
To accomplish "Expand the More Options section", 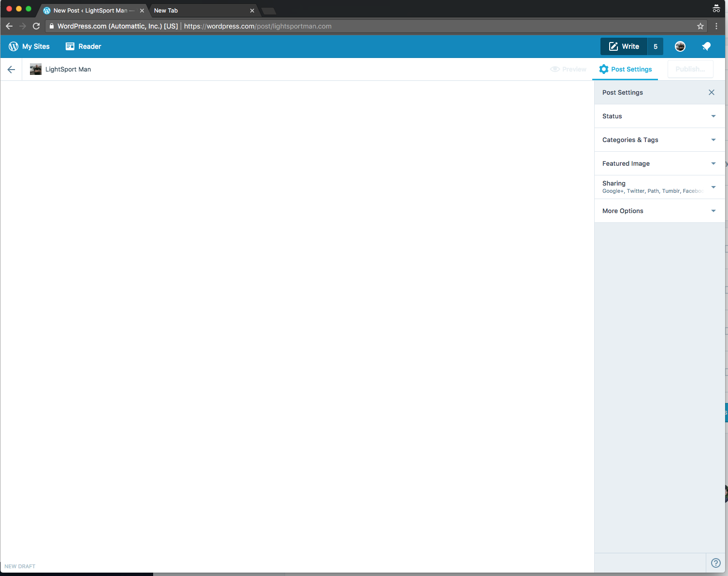I will click(659, 211).
